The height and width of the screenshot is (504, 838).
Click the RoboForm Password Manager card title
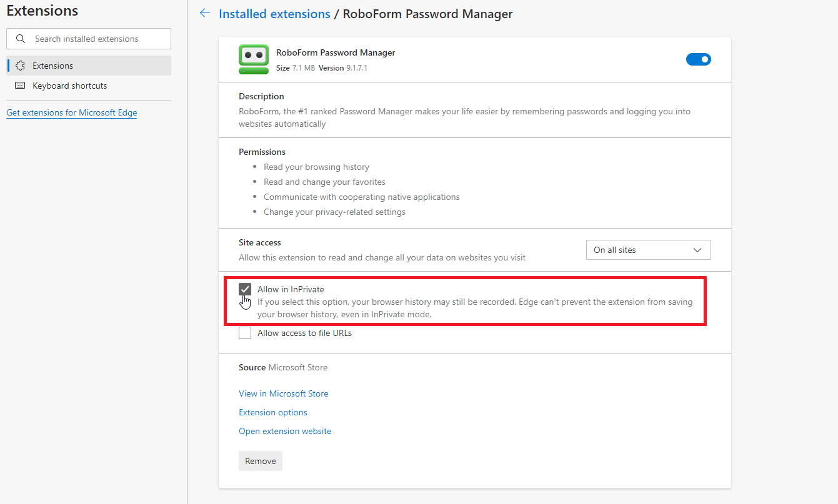pos(336,52)
